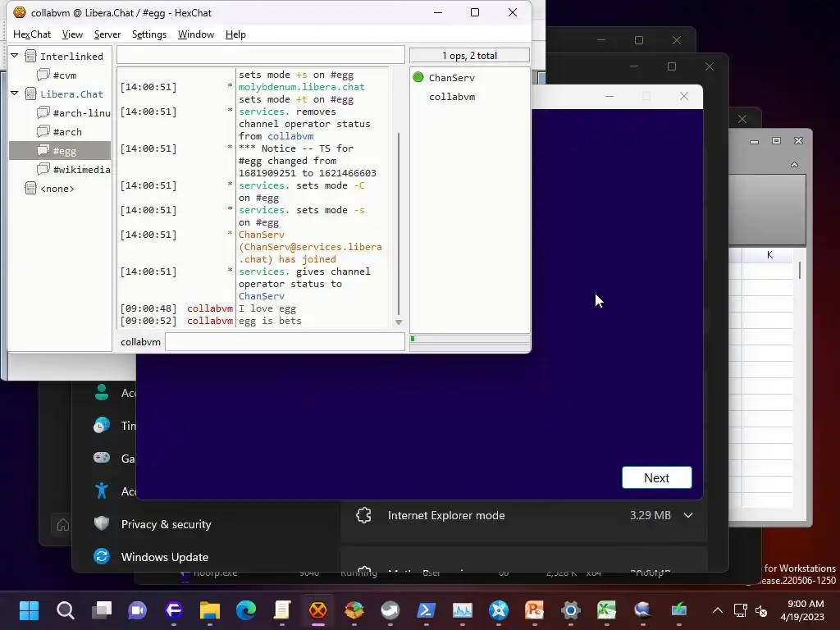840x630 pixels.
Task: Click the chat scroll-down arrow
Action: coord(399,322)
